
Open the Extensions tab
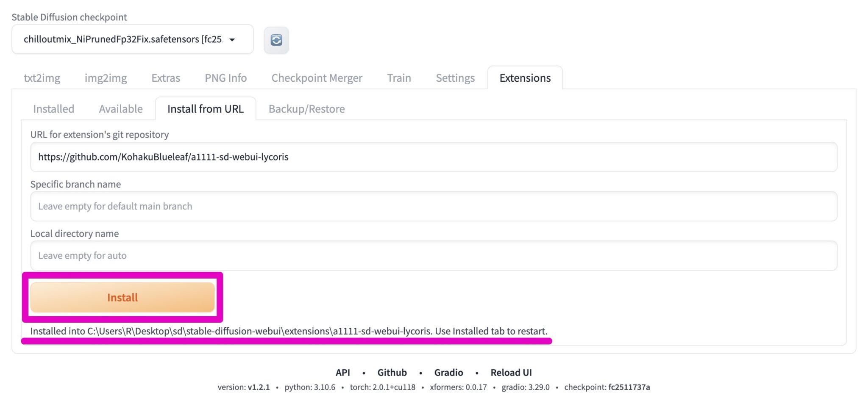pyautogui.click(x=525, y=78)
